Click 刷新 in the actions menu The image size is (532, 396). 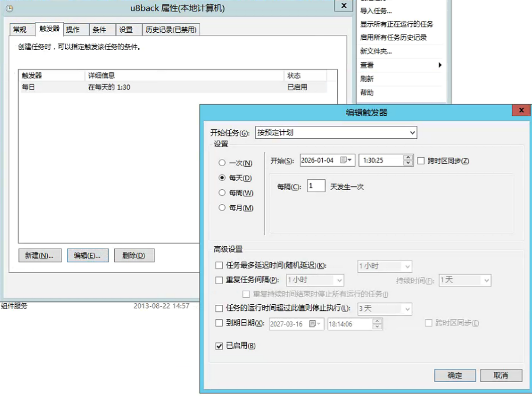367,79
